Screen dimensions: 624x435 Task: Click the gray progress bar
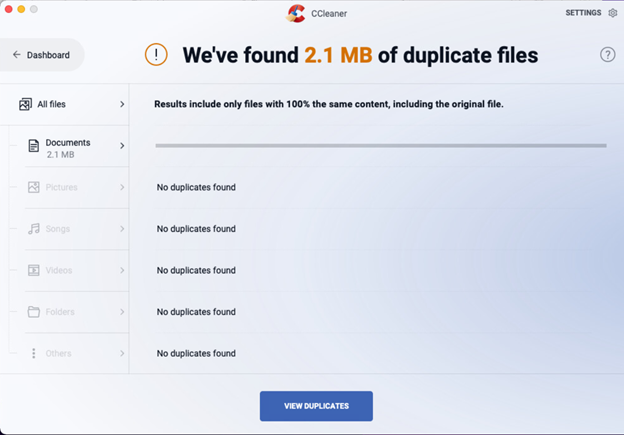pos(380,146)
